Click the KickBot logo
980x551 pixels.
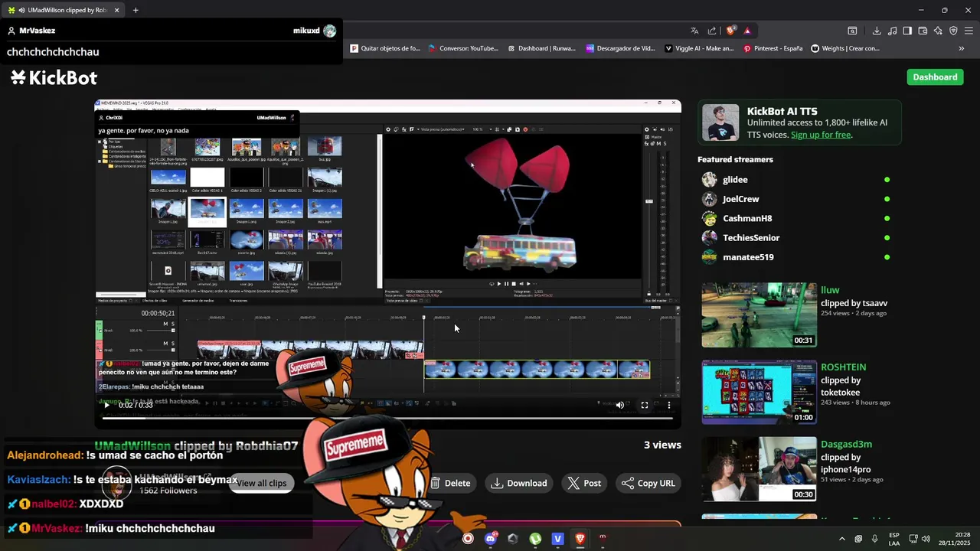click(x=54, y=77)
